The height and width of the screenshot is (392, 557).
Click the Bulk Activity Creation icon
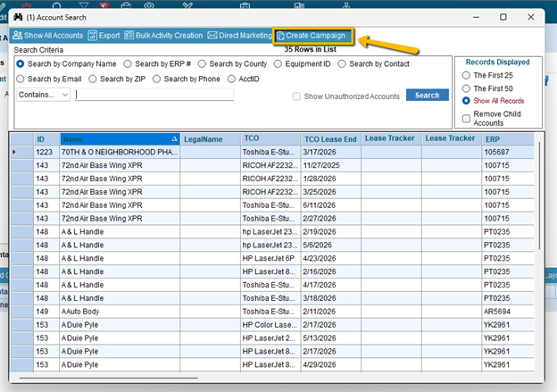point(129,35)
